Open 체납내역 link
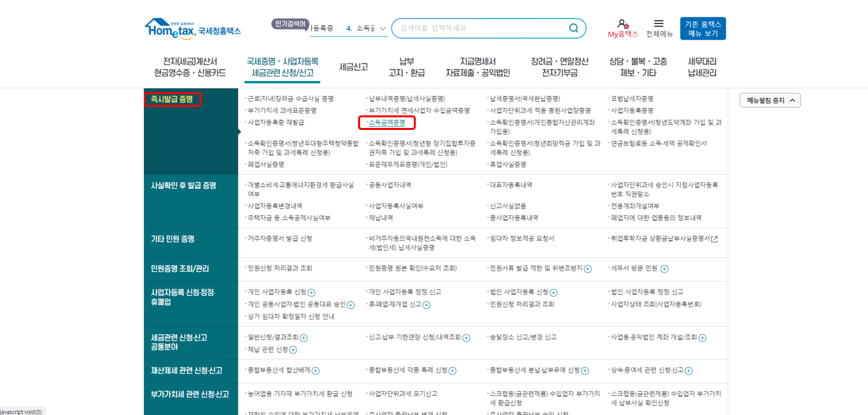Viewport: 868px width, 415px height. [381, 218]
